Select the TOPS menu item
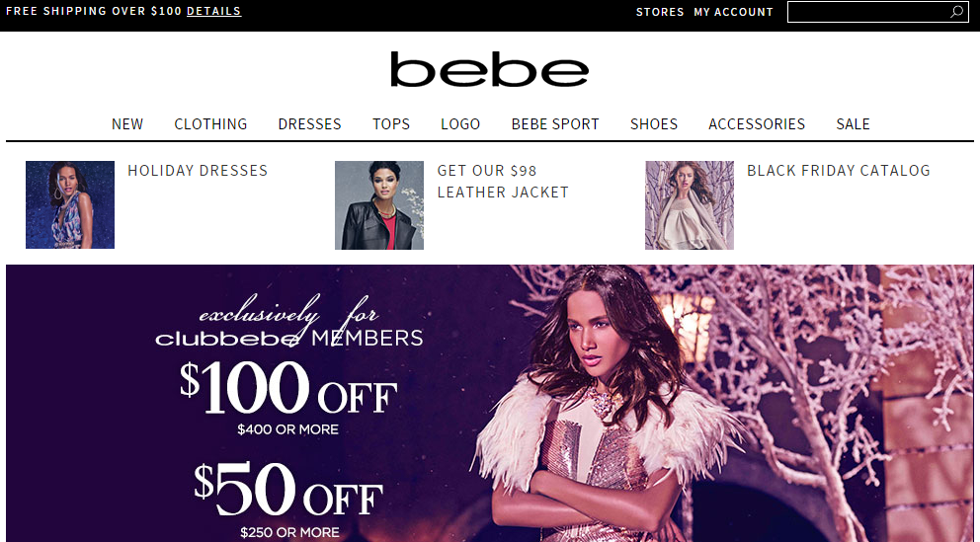The height and width of the screenshot is (542, 980). pos(391,123)
